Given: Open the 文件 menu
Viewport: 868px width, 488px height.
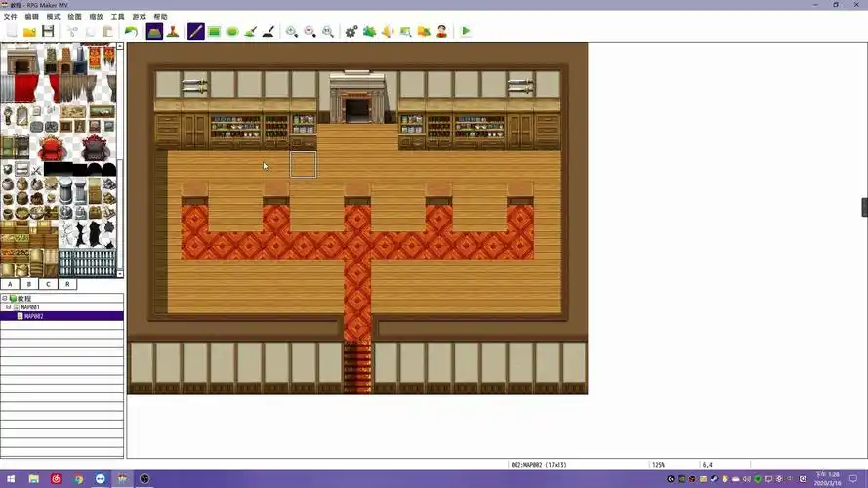Looking at the screenshot, I should 10,17.
